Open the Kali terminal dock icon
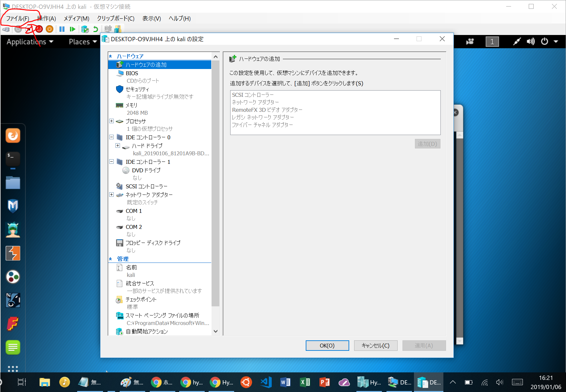The height and width of the screenshot is (392, 566). [x=13, y=159]
